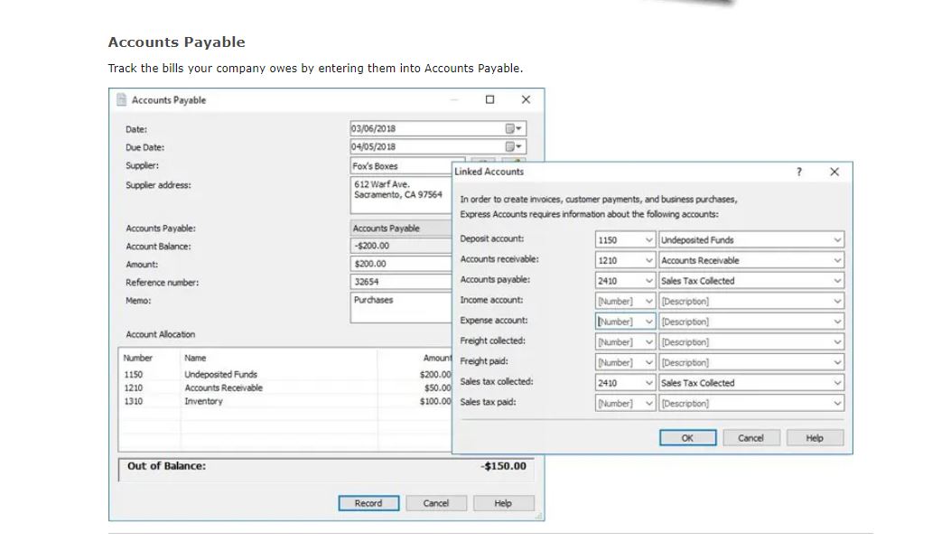The image size is (932, 560).
Task: Open Help from the Accounts Payable window
Action: tap(504, 503)
